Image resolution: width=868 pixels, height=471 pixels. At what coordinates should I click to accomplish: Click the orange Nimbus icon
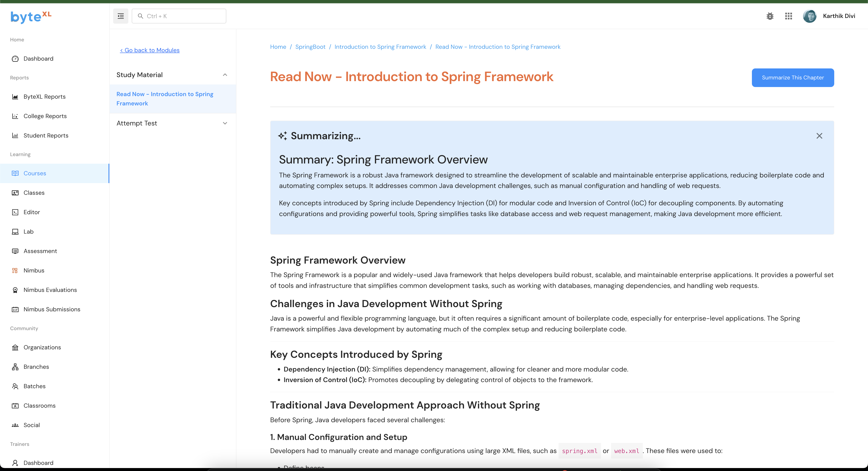click(x=15, y=271)
